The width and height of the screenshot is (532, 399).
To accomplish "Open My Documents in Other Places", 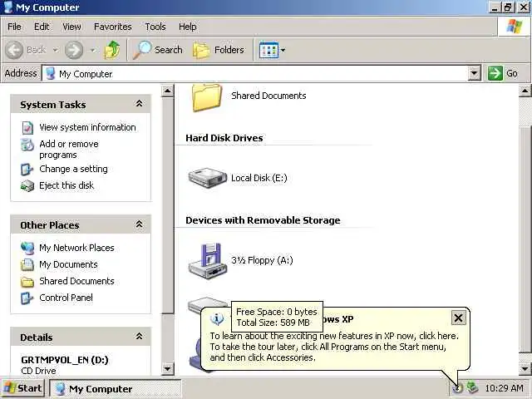I will [x=68, y=264].
